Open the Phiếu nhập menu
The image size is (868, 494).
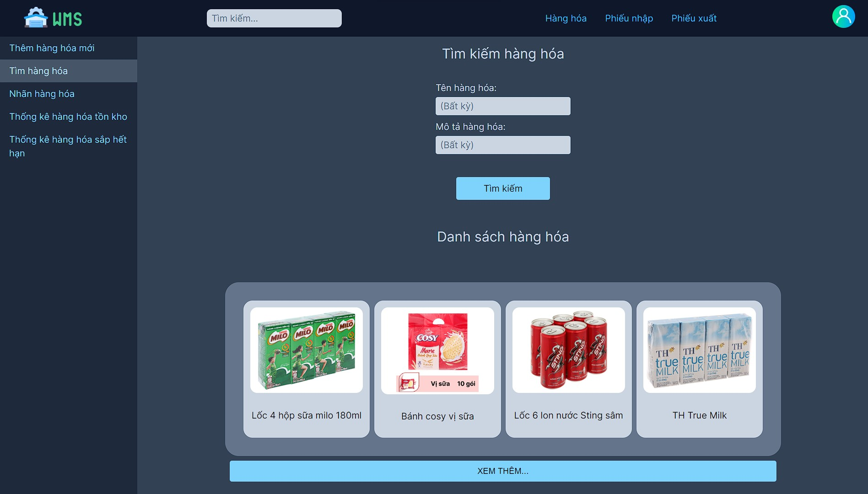click(x=629, y=18)
